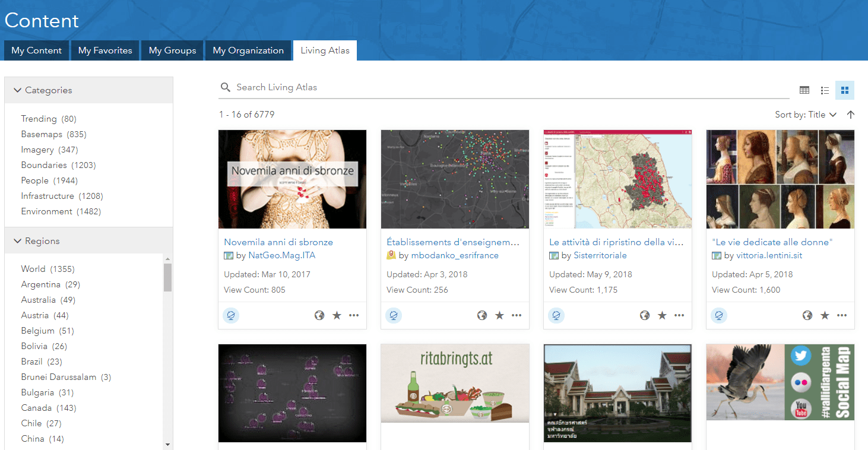Viewport: 868px width, 450px height.
Task: Open the My Content tab
Action: pyautogui.click(x=36, y=50)
